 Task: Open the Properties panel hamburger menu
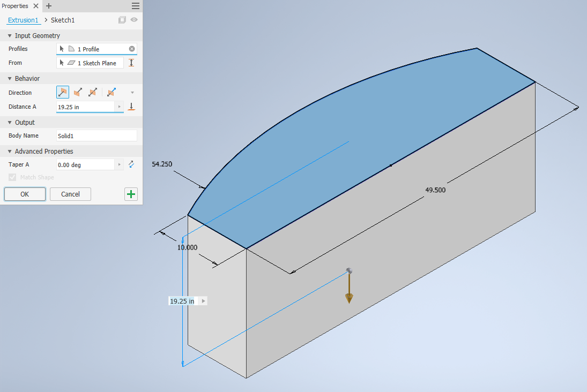[x=136, y=5]
